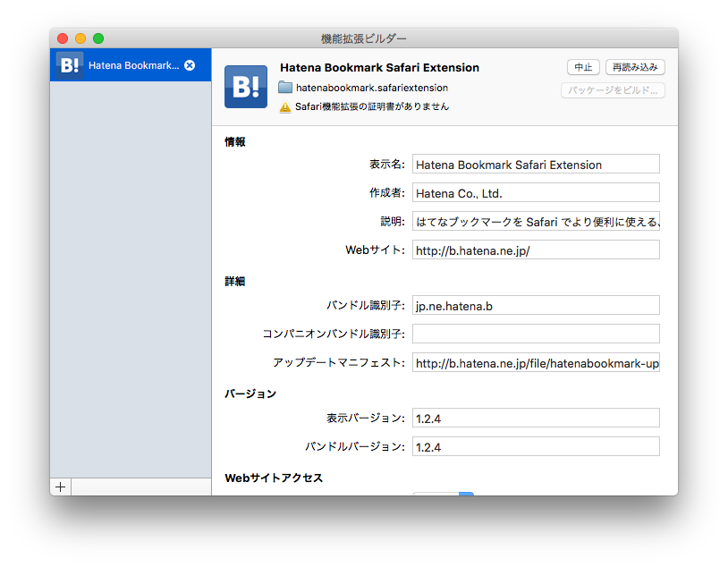Click the + icon to add an extension
Screen dimensions: 728x567
click(60, 486)
